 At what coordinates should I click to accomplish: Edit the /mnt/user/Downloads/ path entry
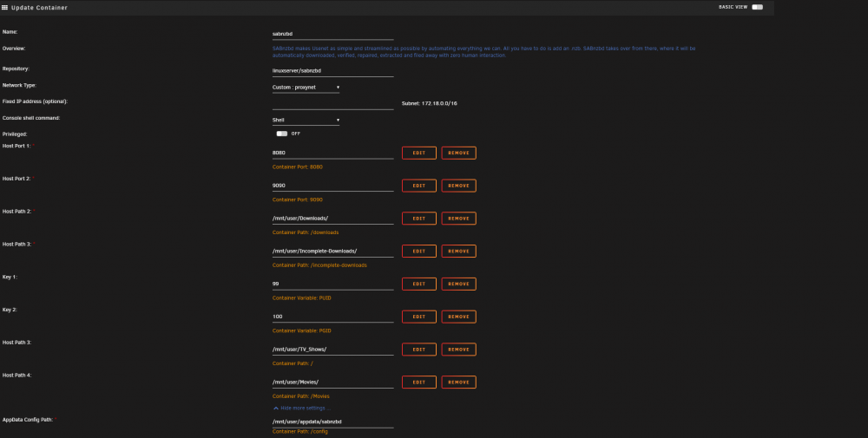click(x=419, y=219)
